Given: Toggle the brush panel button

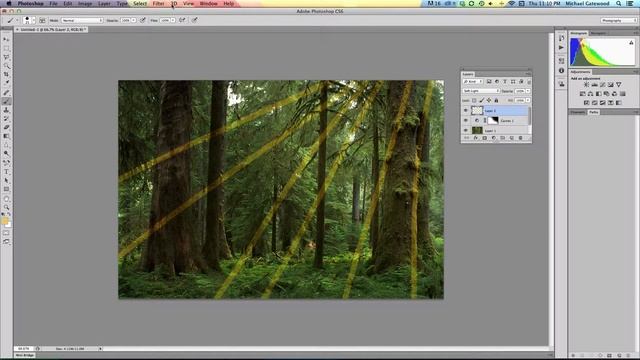Looking at the screenshot, I should [x=42, y=20].
